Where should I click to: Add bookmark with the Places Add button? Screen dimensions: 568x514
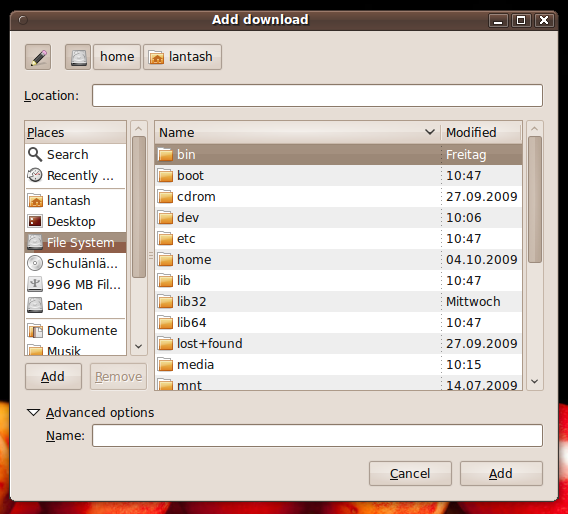click(53, 377)
